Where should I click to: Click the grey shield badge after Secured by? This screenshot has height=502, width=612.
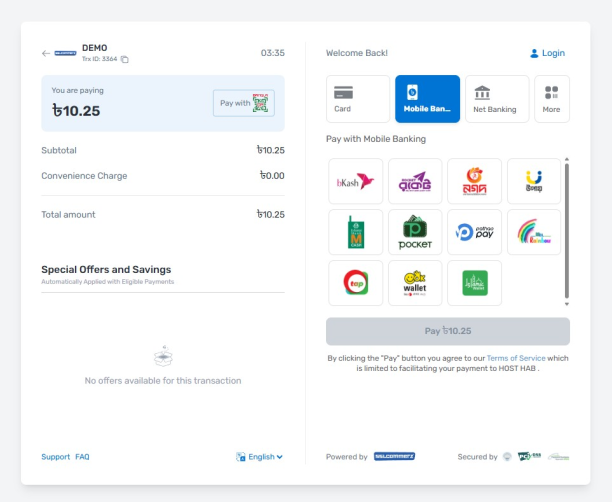tap(507, 457)
